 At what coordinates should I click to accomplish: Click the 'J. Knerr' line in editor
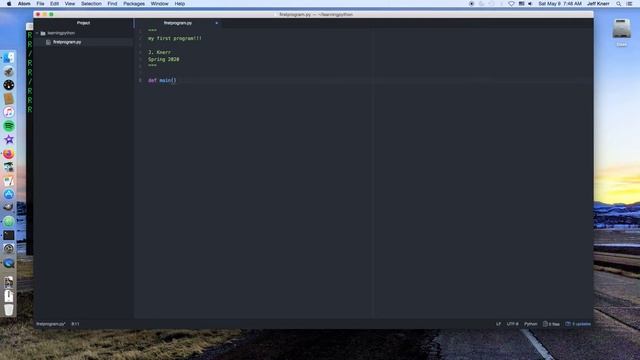tap(159, 52)
